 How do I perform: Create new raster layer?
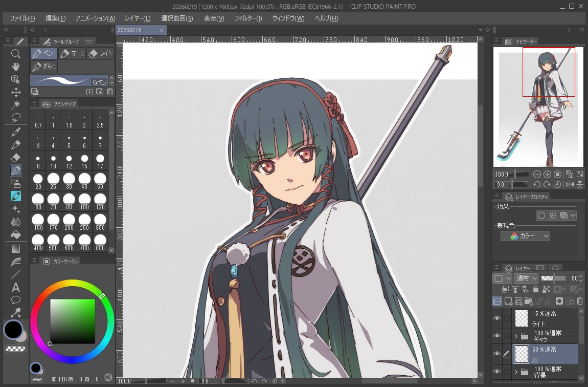[508, 301]
